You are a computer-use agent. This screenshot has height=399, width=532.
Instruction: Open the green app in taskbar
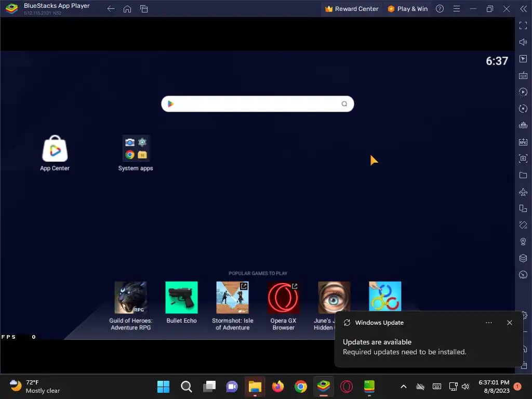369,387
